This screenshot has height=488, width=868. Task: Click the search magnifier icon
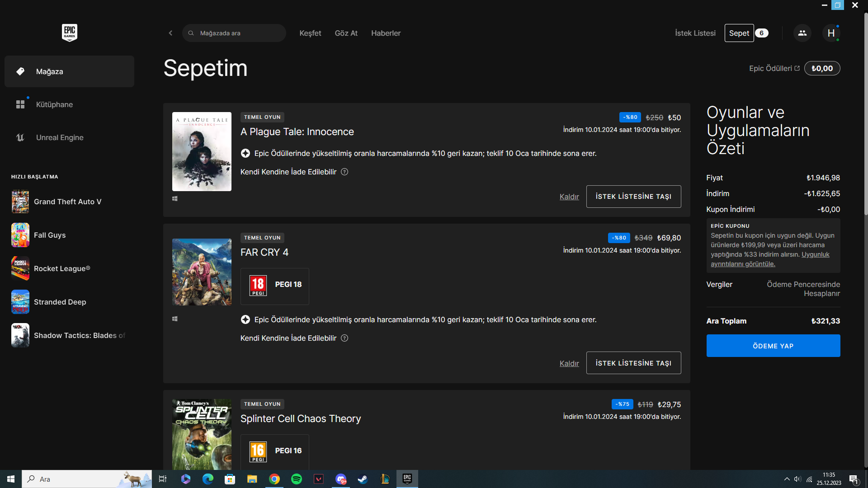(x=191, y=33)
